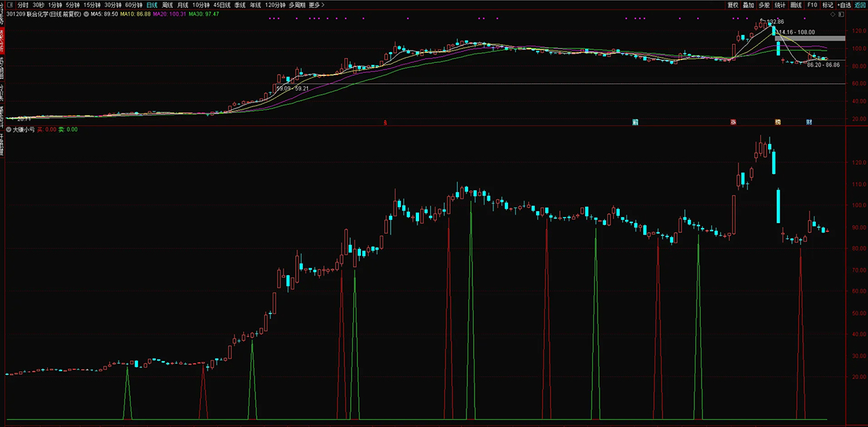
Task: Select the 10分钟 period tab
Action: pos(201,4)
